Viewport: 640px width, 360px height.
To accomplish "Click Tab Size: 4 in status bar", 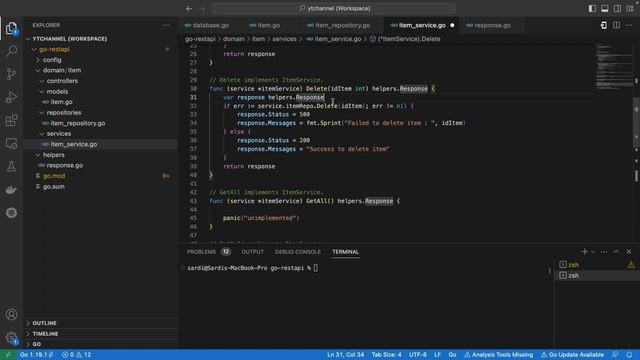I will [387, 355].
